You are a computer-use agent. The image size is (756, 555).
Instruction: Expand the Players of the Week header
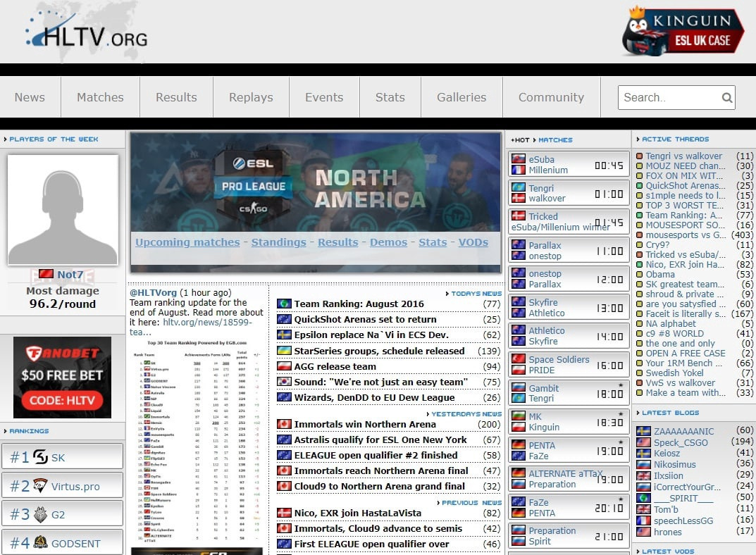[x=54, y=139]
